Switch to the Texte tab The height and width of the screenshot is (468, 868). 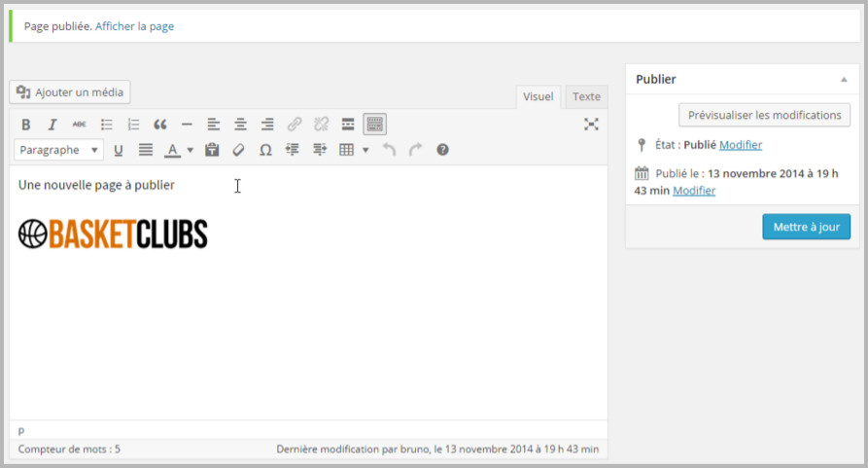click(586, 97)
